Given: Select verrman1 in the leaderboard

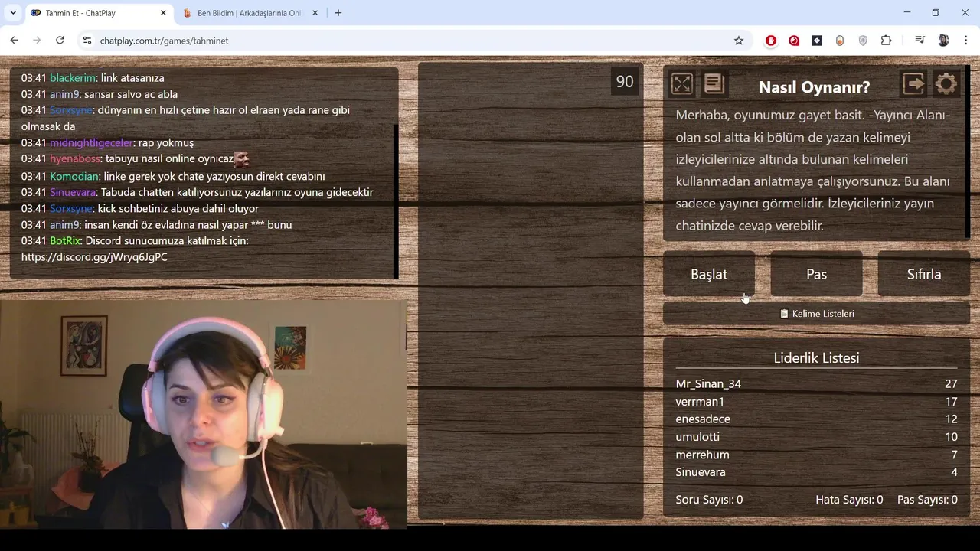Looking at the screenshot, I should pyautogui.click(x=700, y=402).
